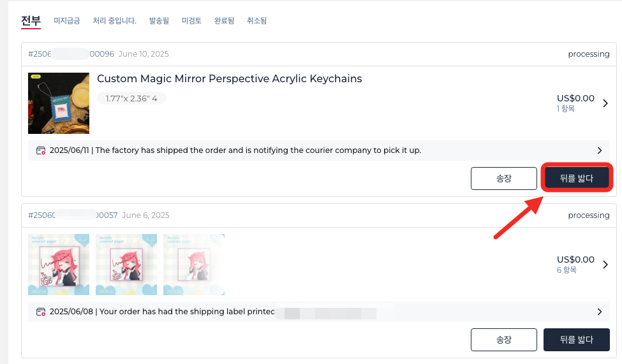
Task: Select the 처리 중입니다. tab
Action: click(114, 21)
